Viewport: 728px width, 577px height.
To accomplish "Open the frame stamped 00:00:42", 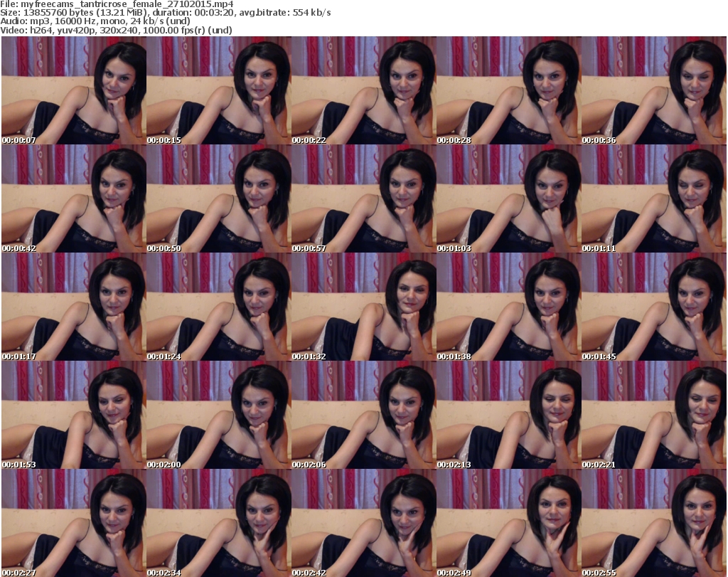I will click(x=74, y=198).
